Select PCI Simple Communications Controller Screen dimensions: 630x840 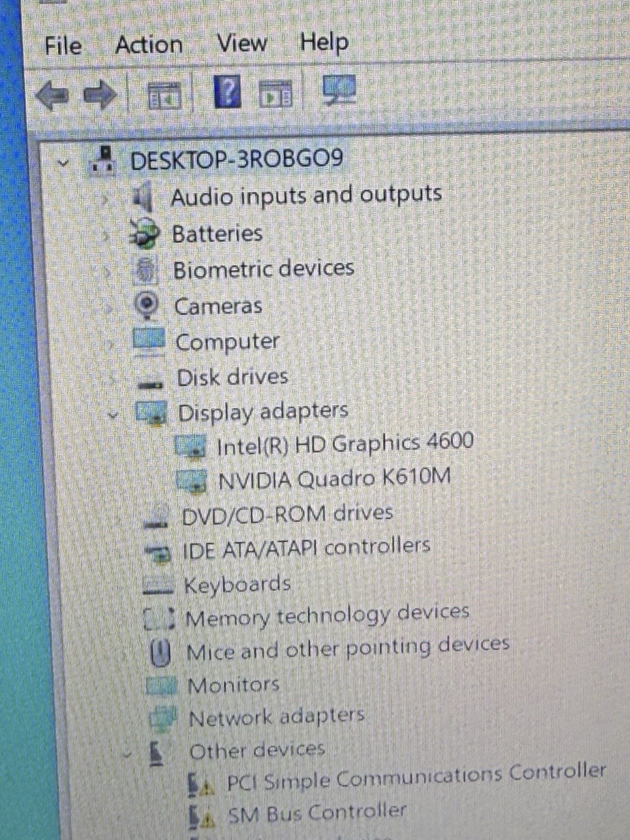coord(416,777)
